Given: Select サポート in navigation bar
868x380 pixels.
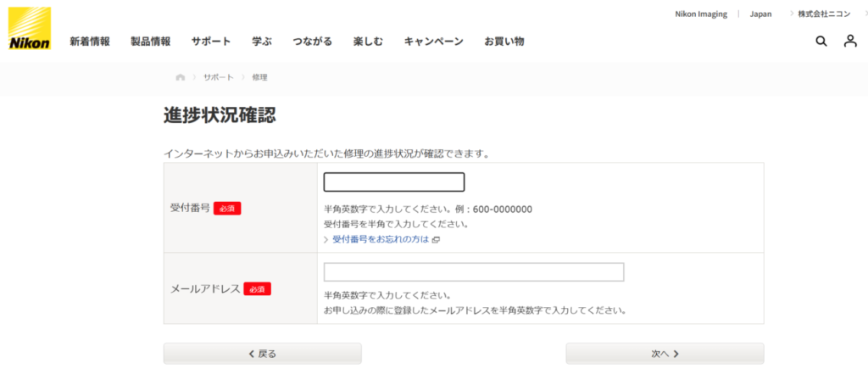Looking at the screenshot, I should click(x=210, y=41).
